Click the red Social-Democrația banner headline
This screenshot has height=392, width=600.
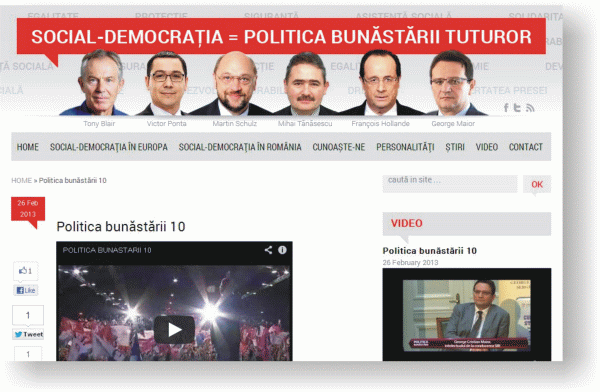tap(281, 37)
